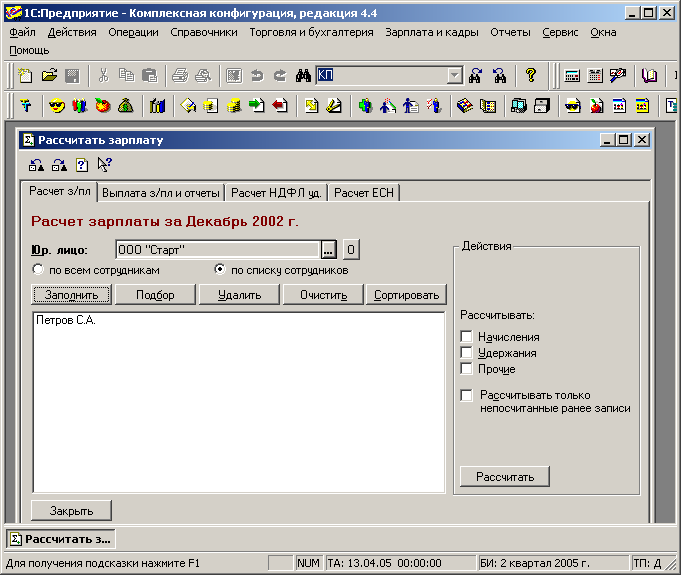Click the arrow with question mark context help icon
Viewport: 681px width, 575px height.
105,165
